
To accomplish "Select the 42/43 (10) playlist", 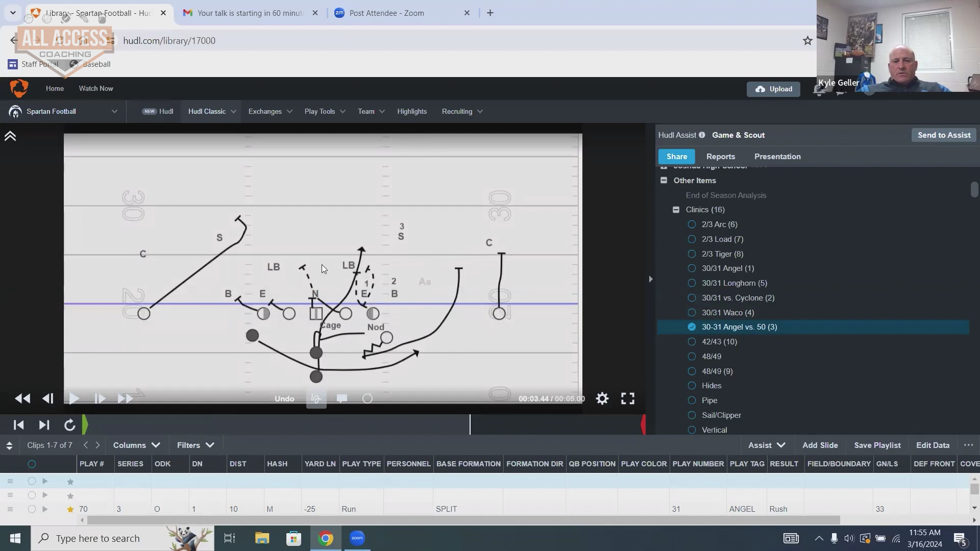I will (x=692, y=342).
